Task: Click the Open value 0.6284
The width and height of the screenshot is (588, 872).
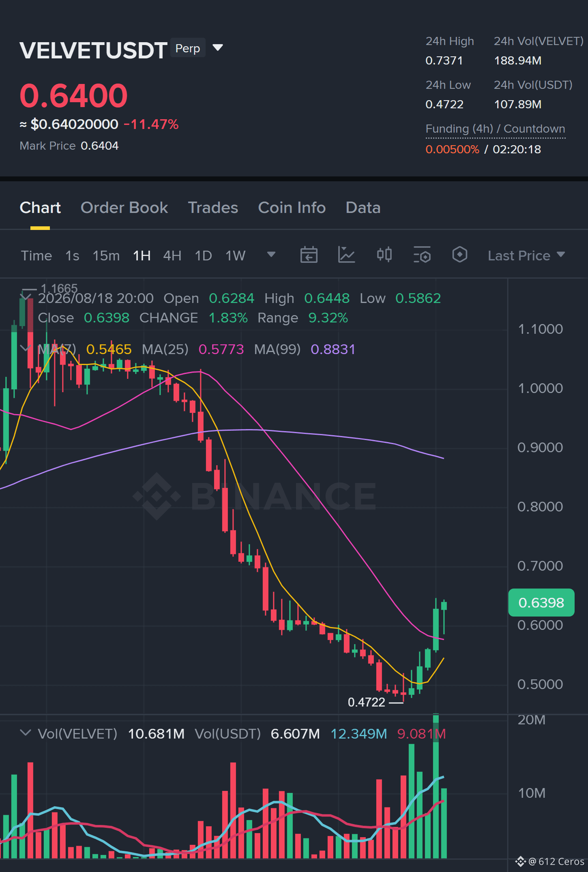Action: [x=232, y=298]
